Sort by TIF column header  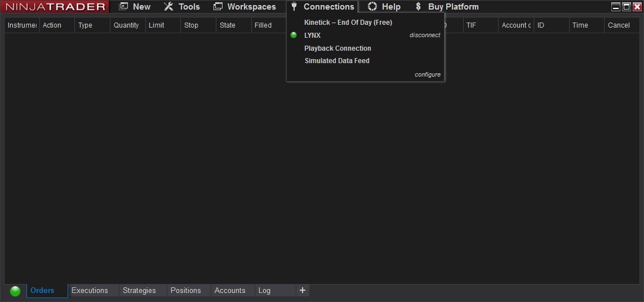pyautogui.click(x=481, y=25)
